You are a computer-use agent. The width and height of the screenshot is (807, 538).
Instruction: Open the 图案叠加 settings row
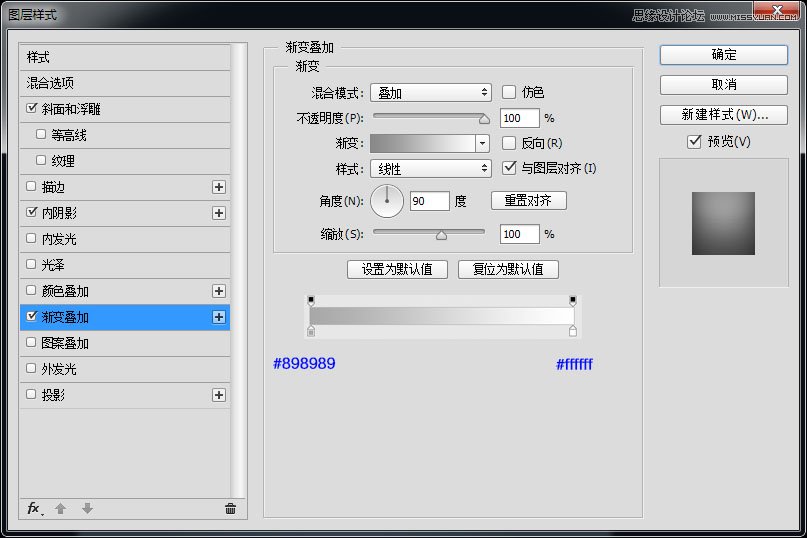125,343
